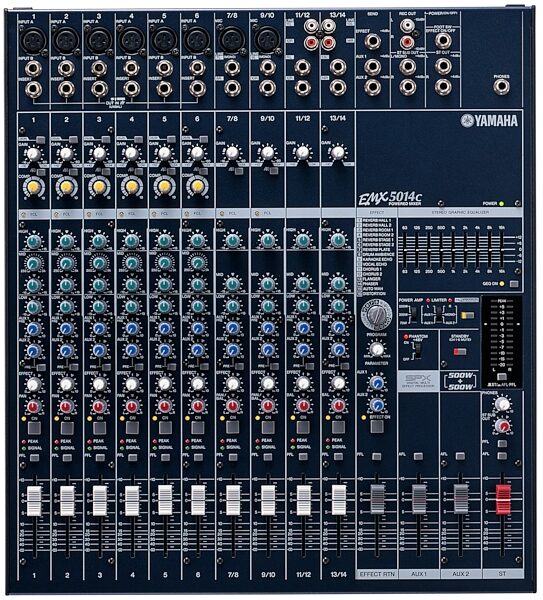Toggle the channel 2 PFL button
The height and width of the screenshot is (600, 543).
click(67, 457)
